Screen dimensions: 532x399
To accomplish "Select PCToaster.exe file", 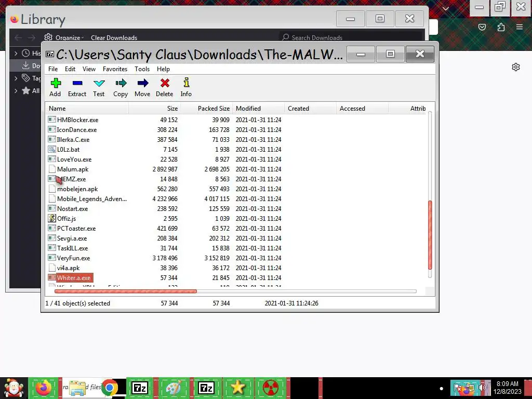I will point(76,229).
